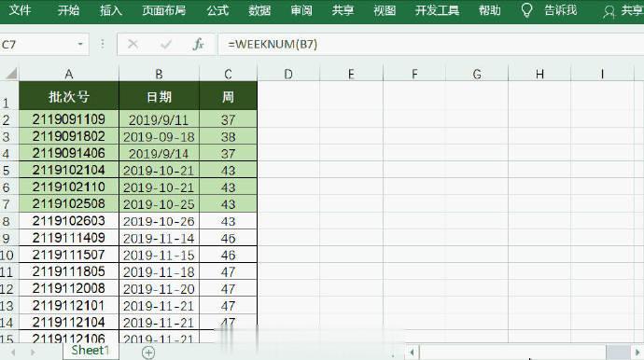Switch to the 开始 ribbon tab
The image size is (644, 360).
68,10
